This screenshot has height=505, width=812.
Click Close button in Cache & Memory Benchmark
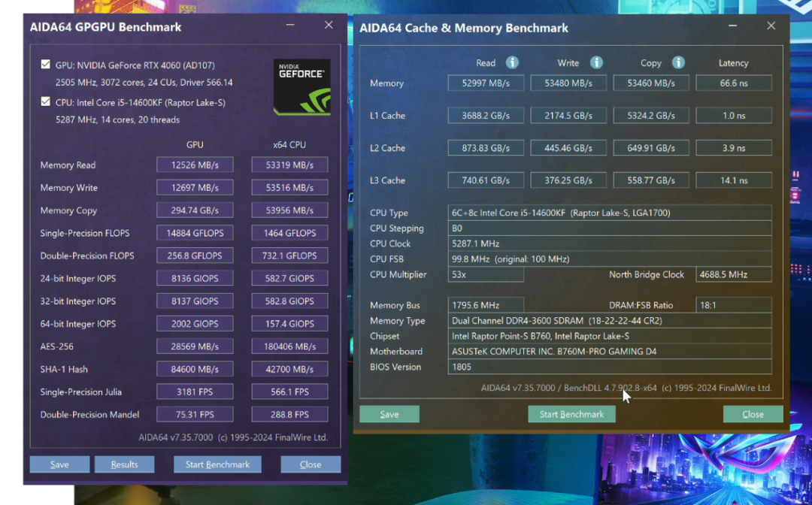pyautogui.click(x=753, y=414)
